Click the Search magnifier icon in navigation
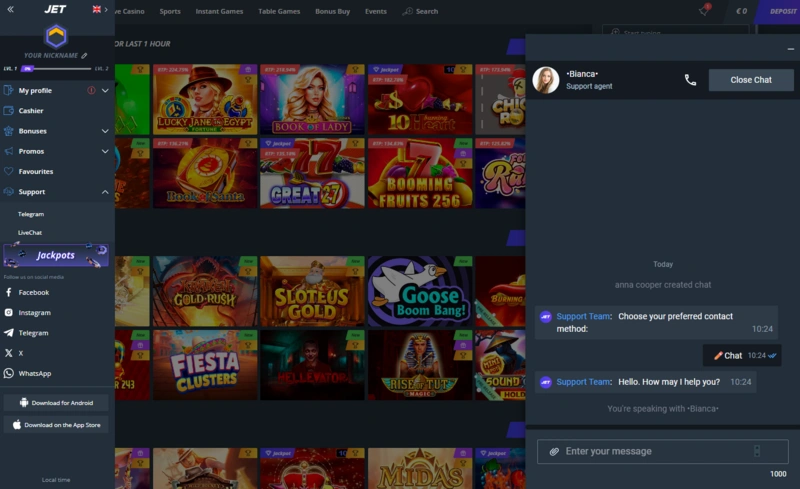 tap(407, 11)
